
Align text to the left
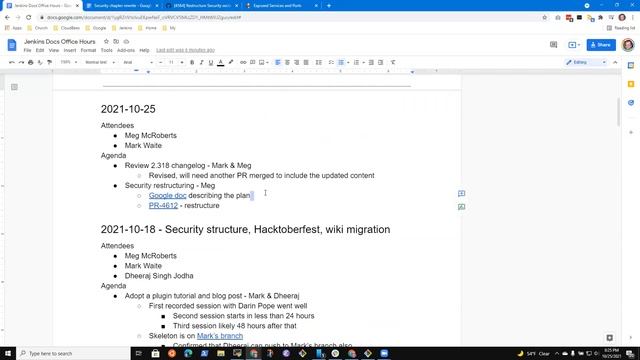click(x=278, y=62)
